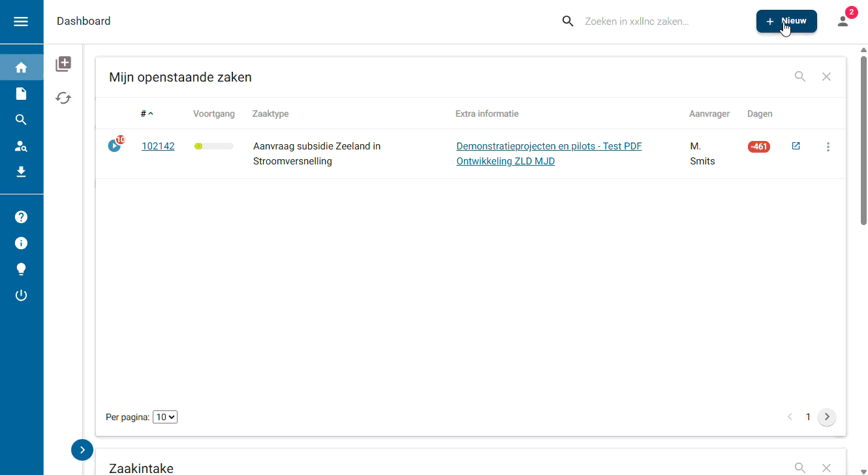This screenshot has width=868, height=475.
Task: Click the Nieuw button
Action: point(786,22)
